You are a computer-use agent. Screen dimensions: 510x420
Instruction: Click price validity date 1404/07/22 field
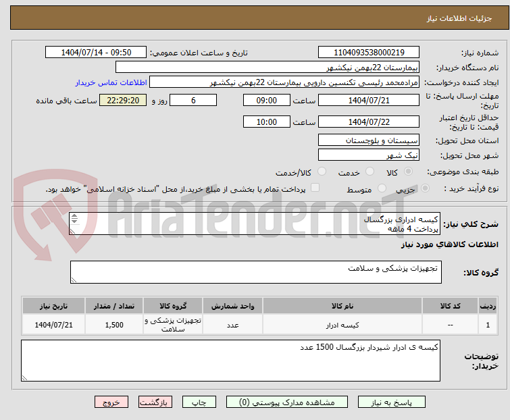coord(369,122)
